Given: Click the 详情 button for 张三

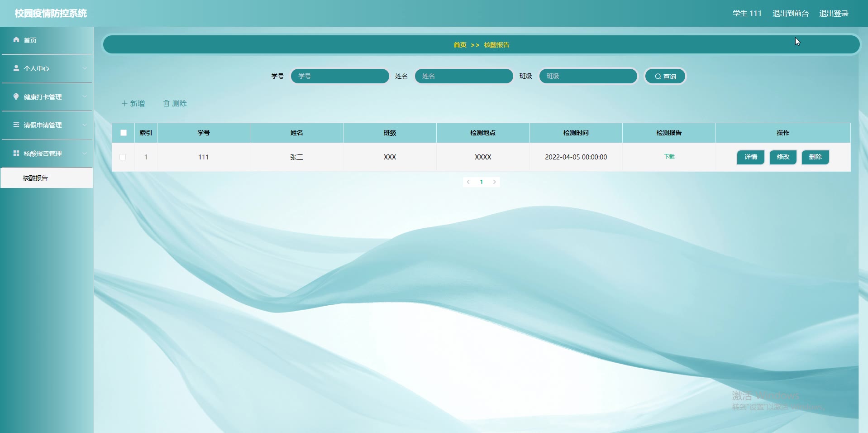Looking at the screenshot, I should [751, 157].
